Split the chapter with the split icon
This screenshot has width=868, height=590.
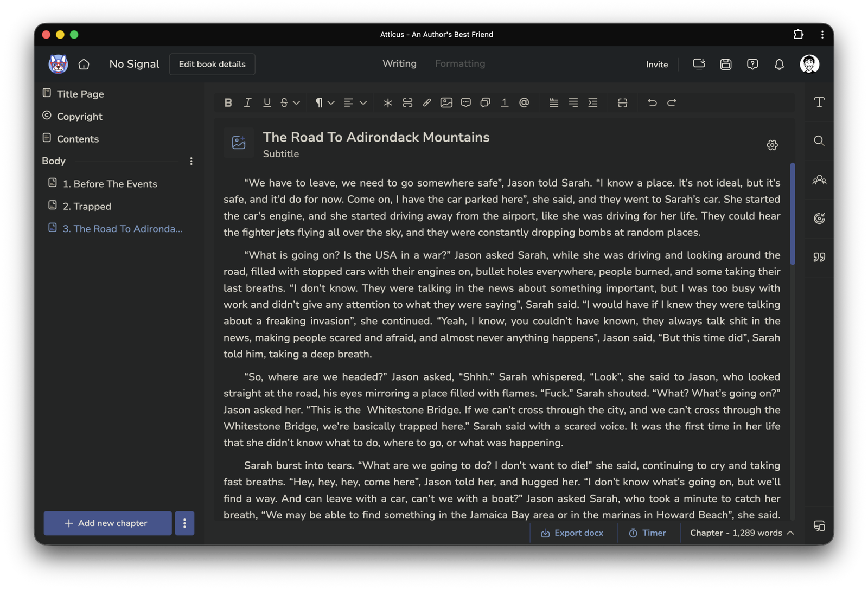click(623, 102)
